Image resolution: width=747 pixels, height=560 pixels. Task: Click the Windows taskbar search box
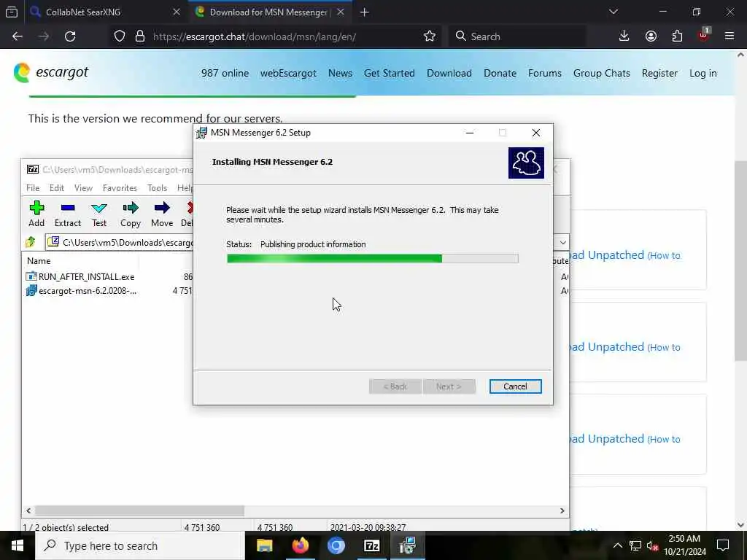pos(140,545)
